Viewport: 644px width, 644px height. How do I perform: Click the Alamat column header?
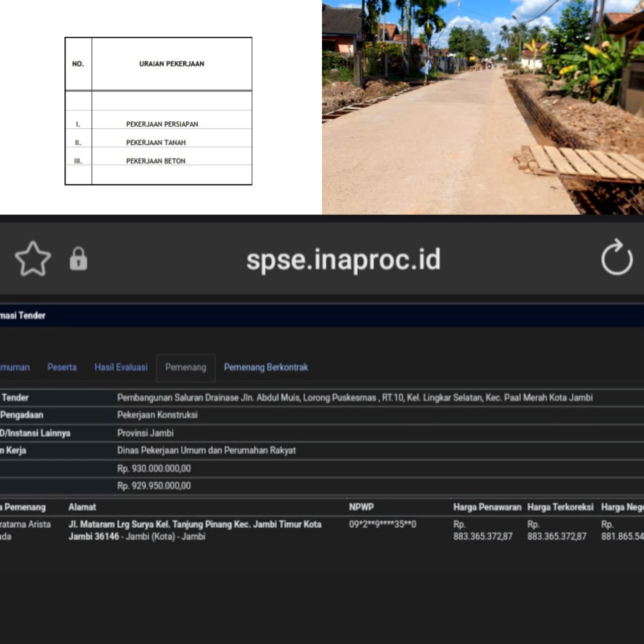coord(82,507)
